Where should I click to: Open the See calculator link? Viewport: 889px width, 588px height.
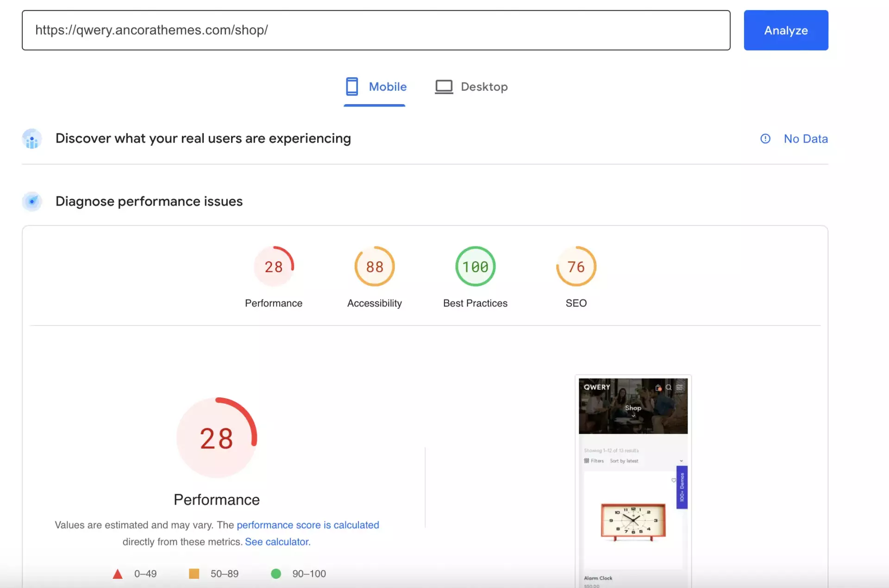click(x=277, y=542)
